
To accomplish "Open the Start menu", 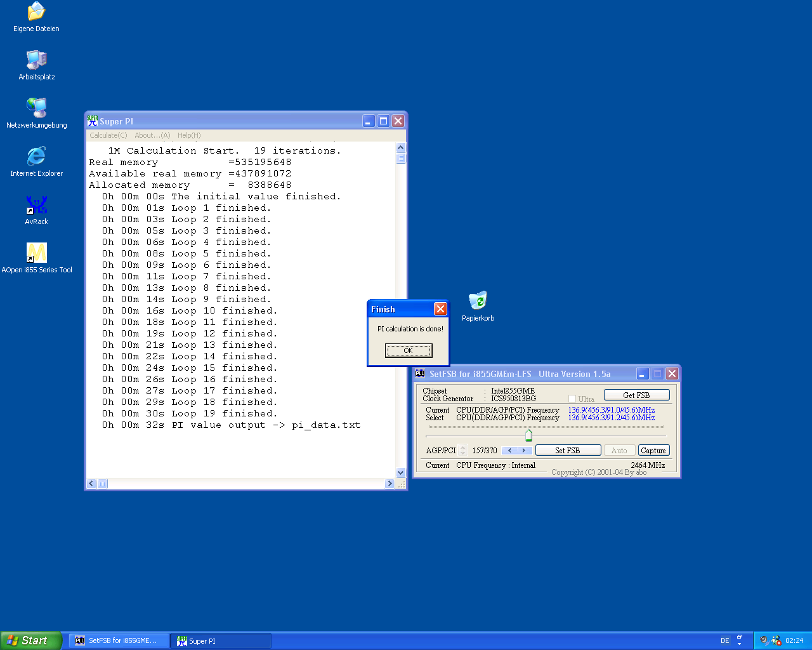I will 31,640.
